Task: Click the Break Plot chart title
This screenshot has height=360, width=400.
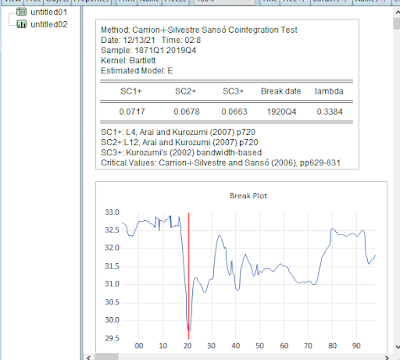Action: [248, 196]
